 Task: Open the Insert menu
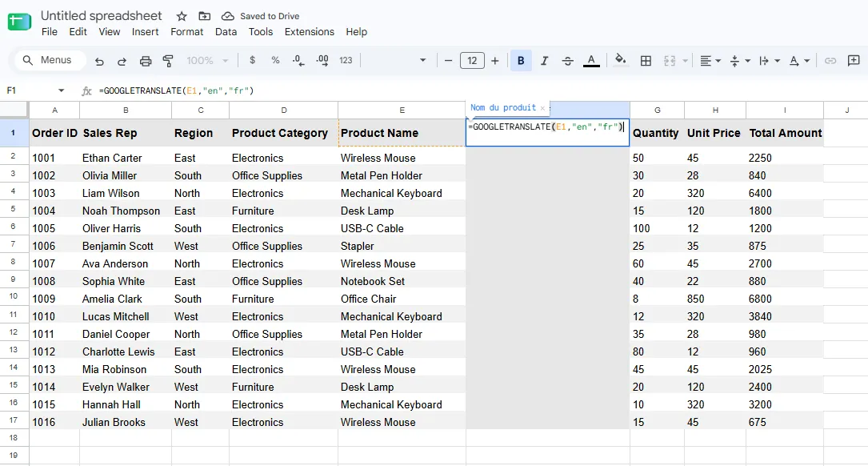click(145, 32)
